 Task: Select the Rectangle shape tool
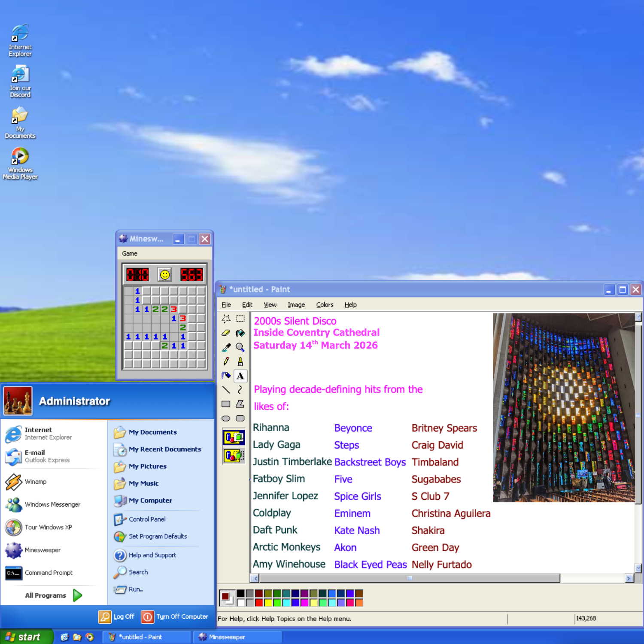226,404
